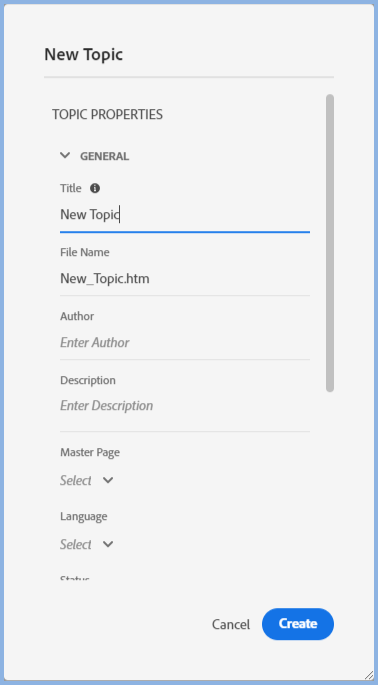Click the resize grip in the dialog corner

(x=368, y=675)
